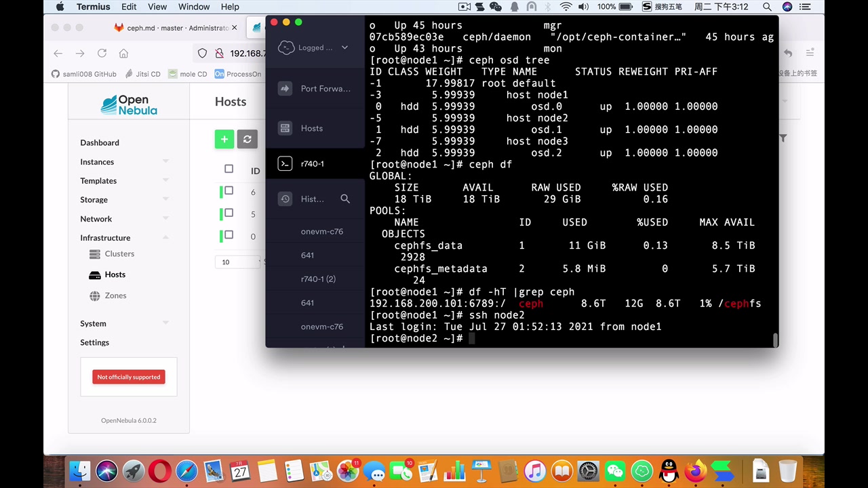The width and height of the screenshot is (868, 488).
Task: Click the shield tracking protection icon
Action: pyautogui.click(x=202, y=54)
